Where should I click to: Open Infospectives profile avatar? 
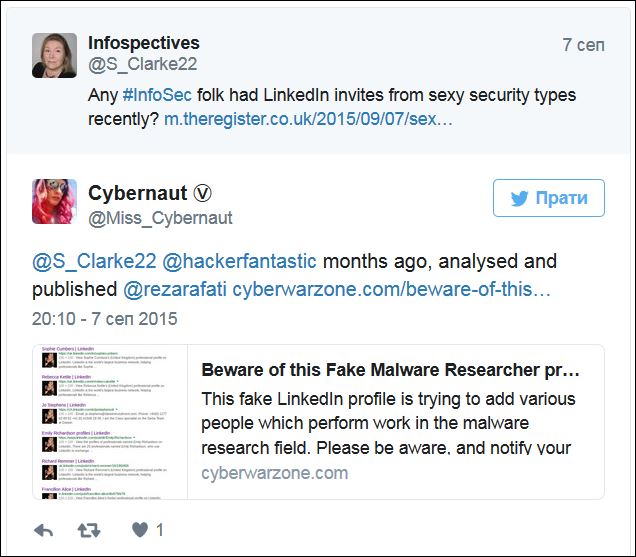pyautogui.click(x=54, y=55)
